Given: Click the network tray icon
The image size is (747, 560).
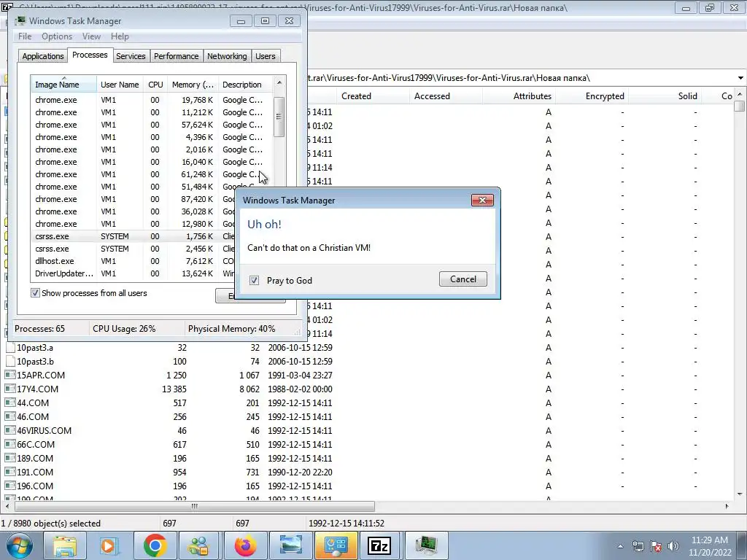Looking at the screenshot, I should pos(638,546).
